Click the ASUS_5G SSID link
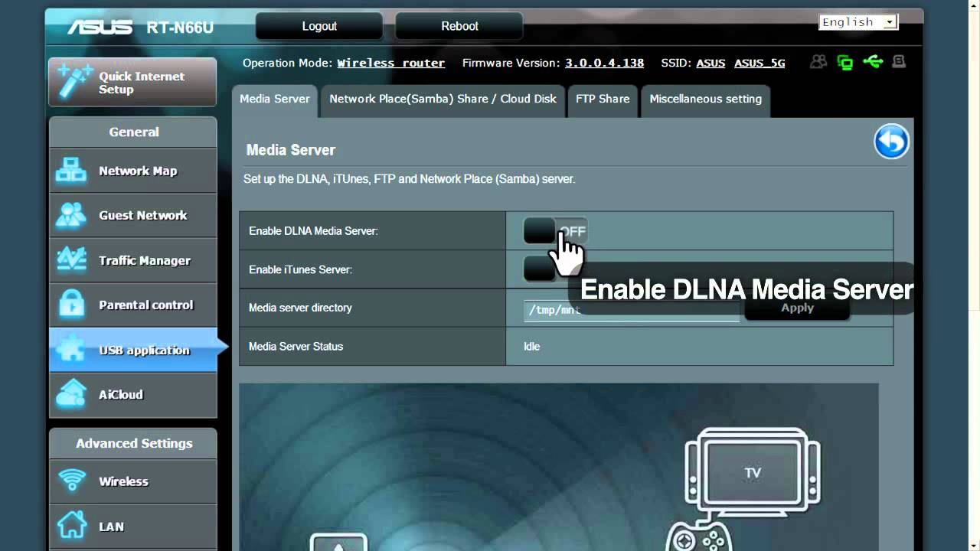The image size is (980, 551). pos(759,63)
